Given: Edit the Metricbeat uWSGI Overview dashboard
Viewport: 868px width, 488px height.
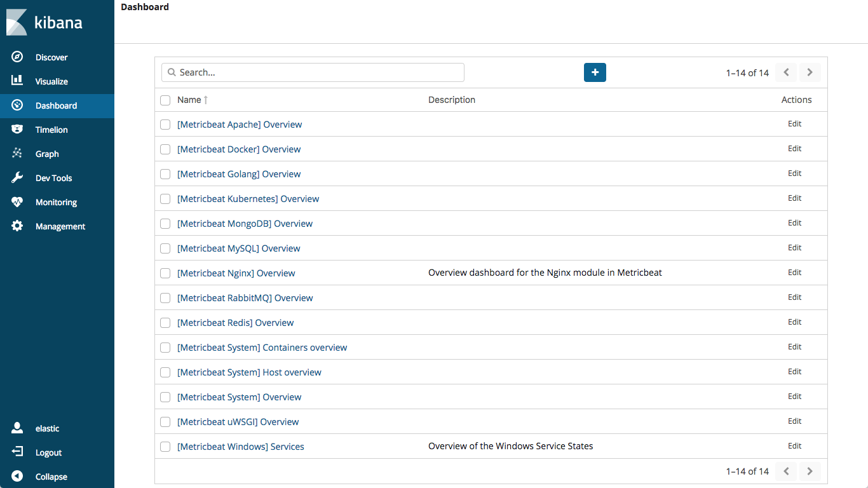Looking at the screenshot, I should tap(795, 421).
